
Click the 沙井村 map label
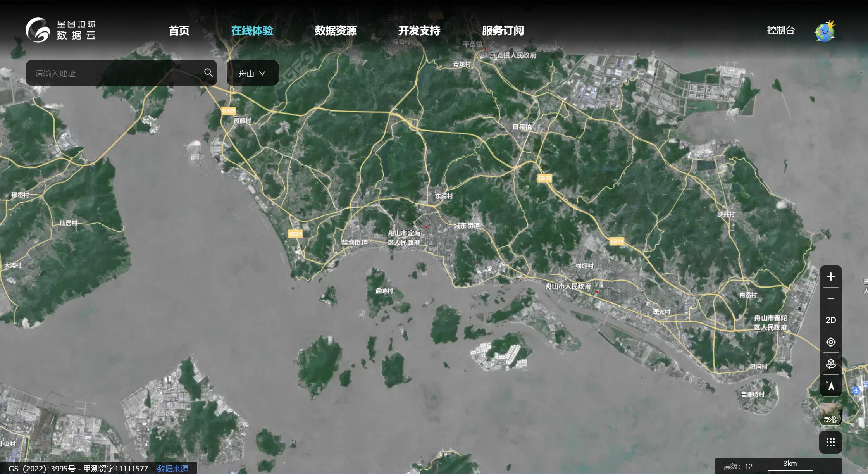coord(726,214)
